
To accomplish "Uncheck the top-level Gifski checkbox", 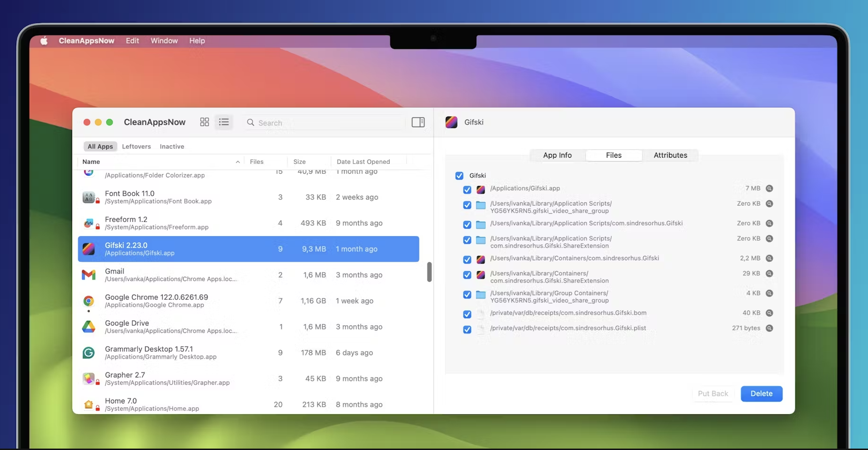I will (459, 176).
